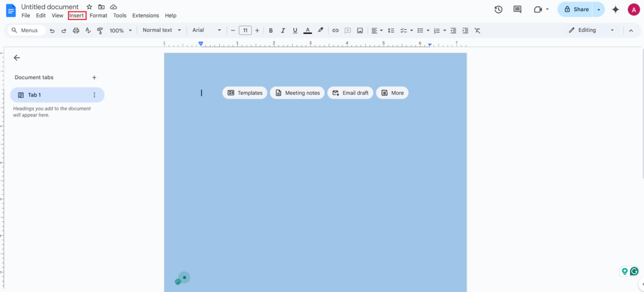Image resolution: width=644 pixels, height=292 pixels.
Task: Click the Meeting notes button
Action: point(297,93)
